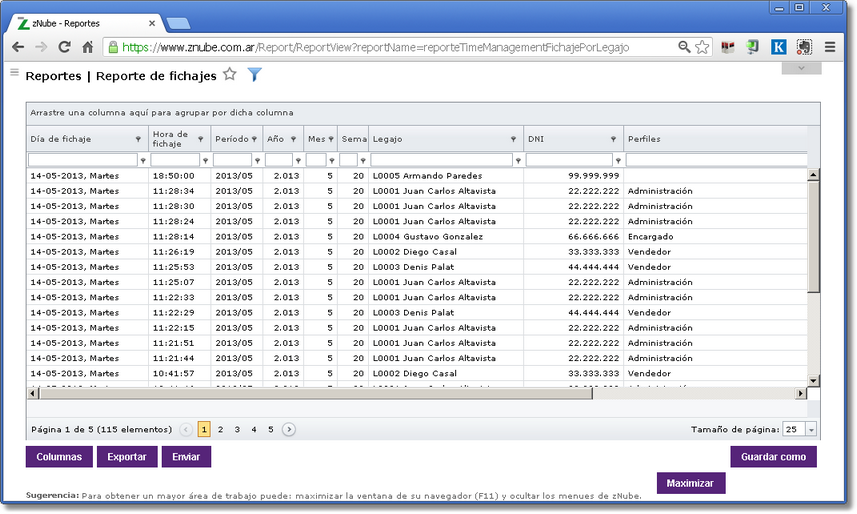Expand the Tamaño de página dropdown
857x514 pixels.
(810, 429)
